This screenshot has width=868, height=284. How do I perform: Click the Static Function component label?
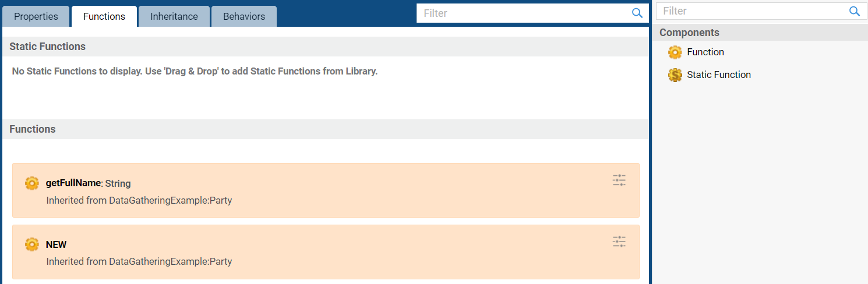719,74
